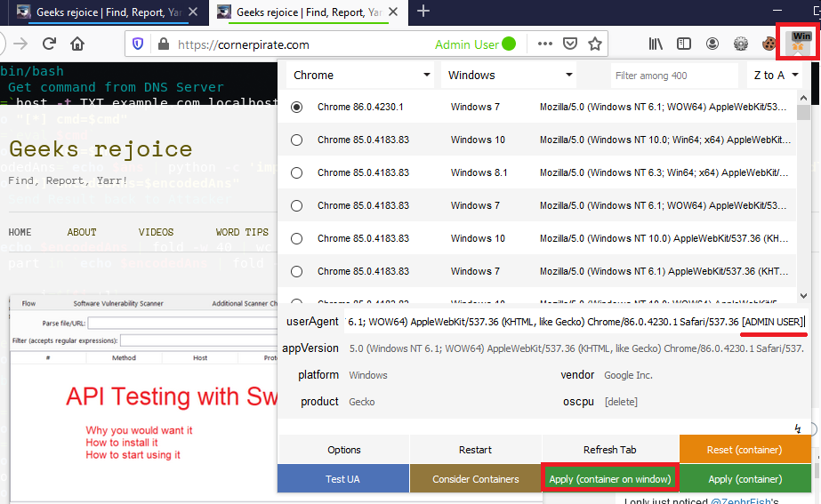Go to the browser home page icon
Image resolution: width=821 pixels, height=504 pixels.
click(77, 44)
